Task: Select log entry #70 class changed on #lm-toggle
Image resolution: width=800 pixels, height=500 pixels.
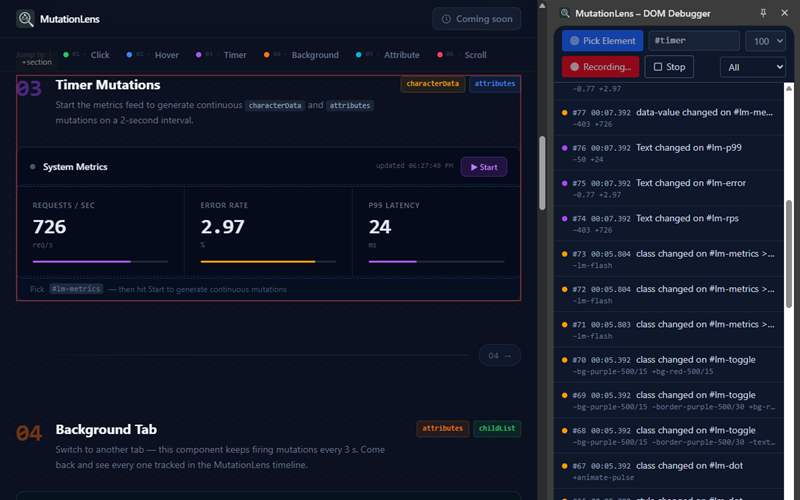Action: (x=669, y=365)
